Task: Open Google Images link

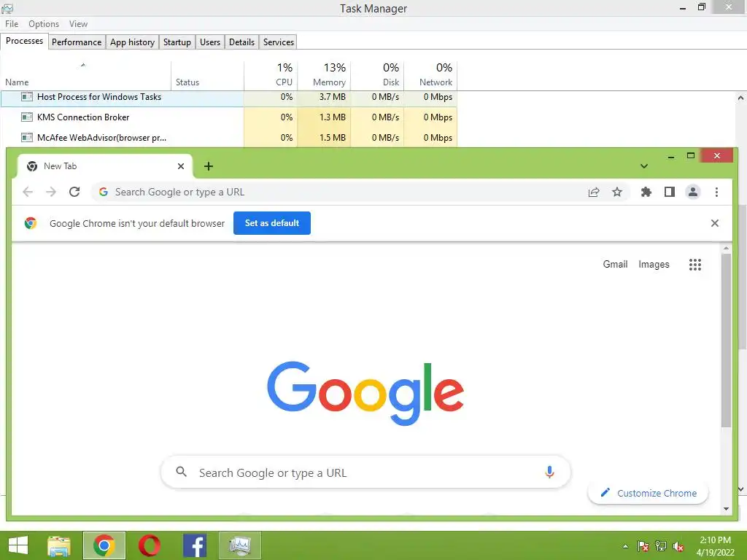Action: [x=654, y=264]
